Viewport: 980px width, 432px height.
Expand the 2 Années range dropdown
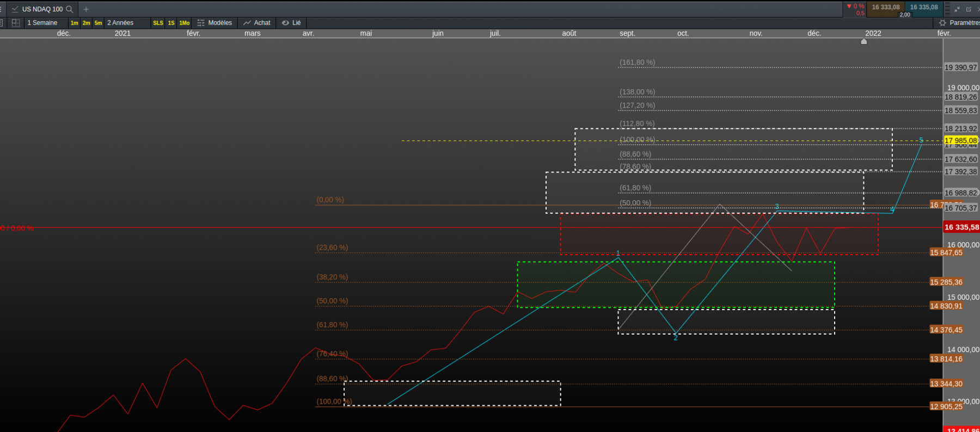[x=127, y=23]
